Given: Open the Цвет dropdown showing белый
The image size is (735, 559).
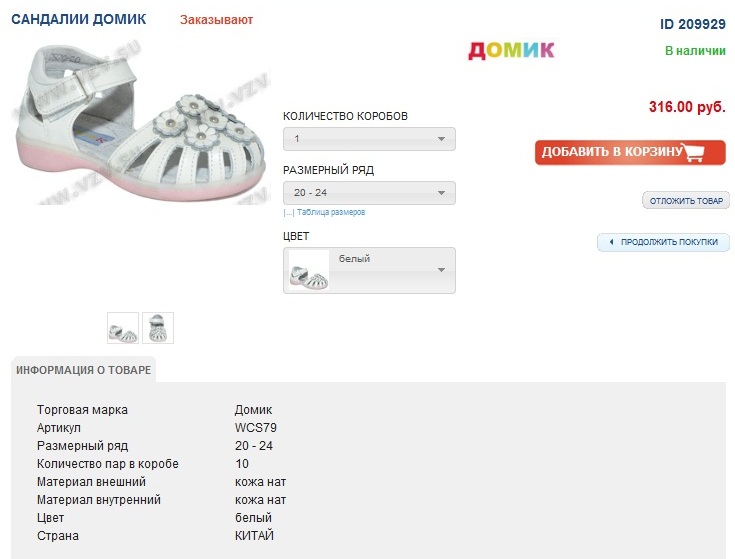Looking at the screenshot, I should (369, 270).
